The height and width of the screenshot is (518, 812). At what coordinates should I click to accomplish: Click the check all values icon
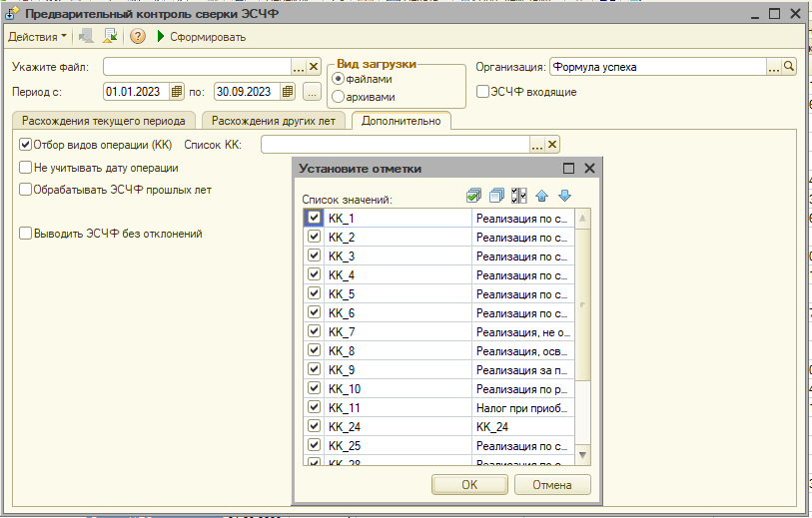pos(474,197)
